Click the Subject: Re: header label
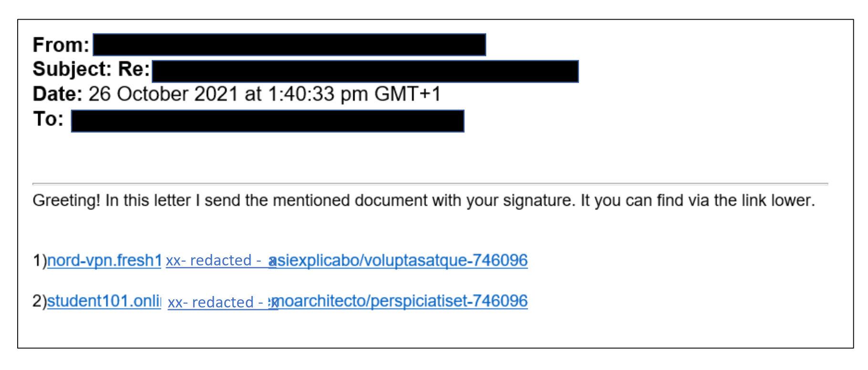The width and height of the screenshot is (868, 370). click(91, 70)
